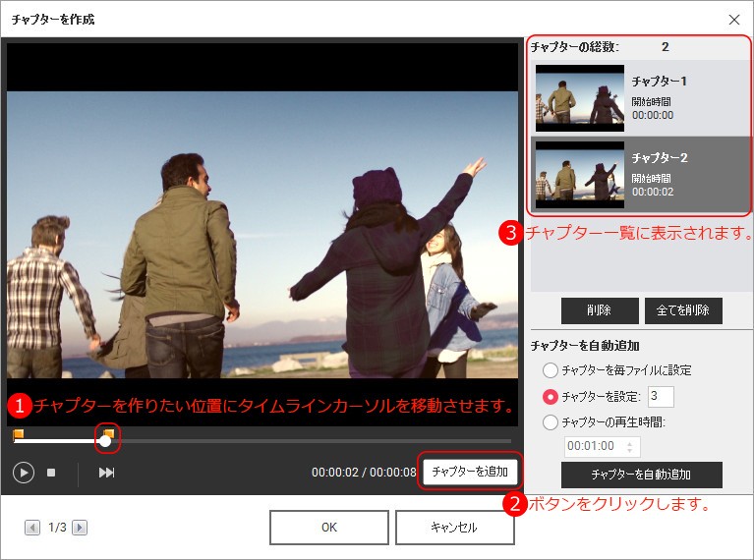Image resolution: width=754 pixels, height=560 pixels.
Task: Select チャプター2 thumbnail in chapter list
Action: click(580, 175)
